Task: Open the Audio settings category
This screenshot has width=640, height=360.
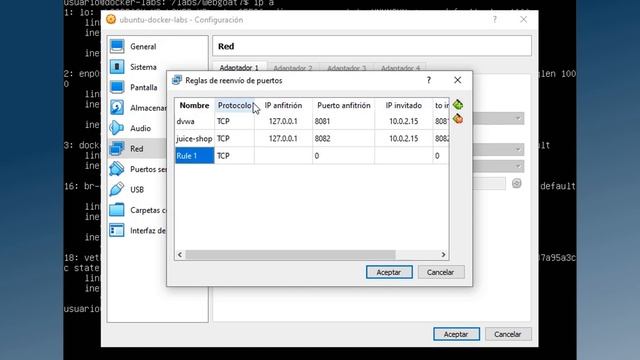Action: click(x=137, y=128)
